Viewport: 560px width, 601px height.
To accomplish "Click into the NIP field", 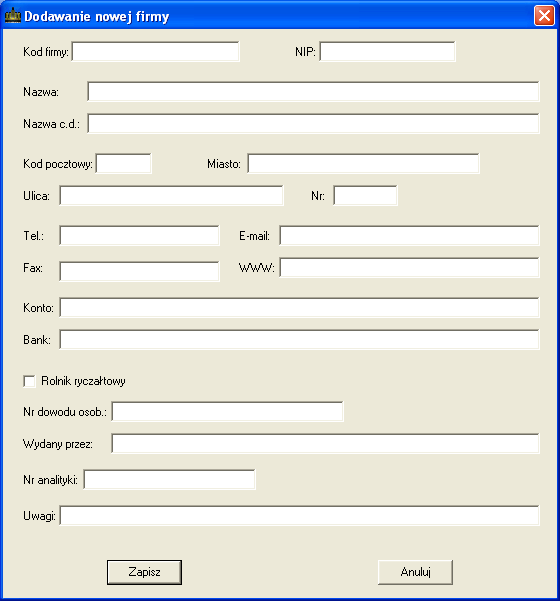I will point(388,51).
